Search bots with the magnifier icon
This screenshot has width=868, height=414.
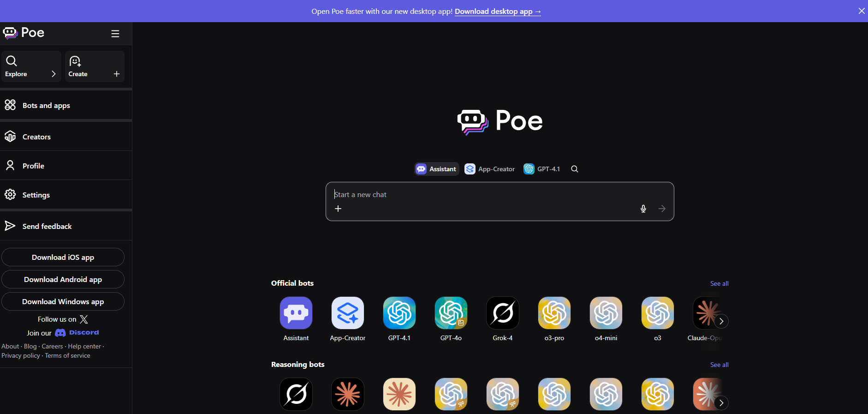pyautogui.click(x=575, y=169)
